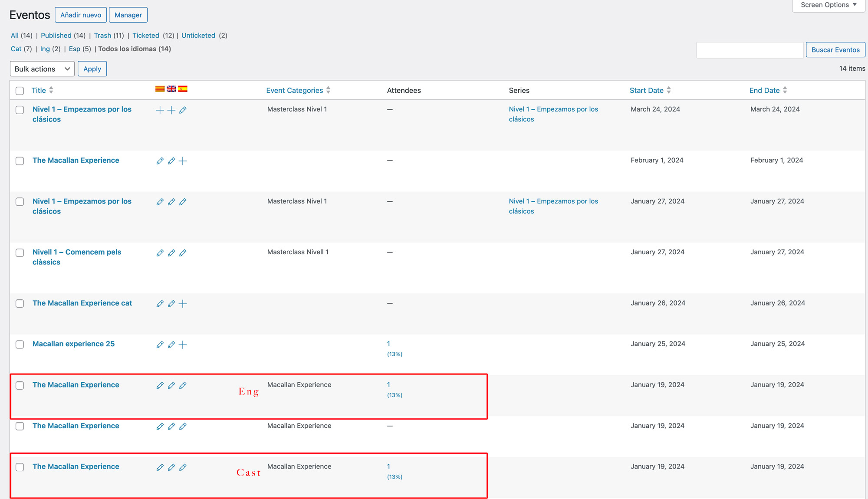Click the UK flag column header
Image resolution: width=868 pixels, height=499 pixels.
[171, 89]
